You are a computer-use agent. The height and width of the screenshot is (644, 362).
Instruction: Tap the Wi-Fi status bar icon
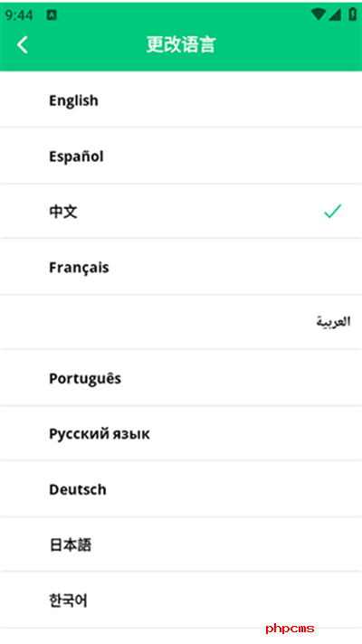(x=319, y=14)
